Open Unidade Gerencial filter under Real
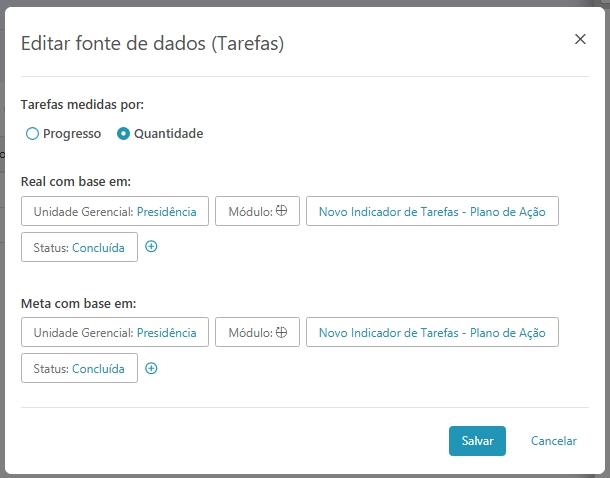Viewport: 610px width, 478px height. pyautogui.click(x=115, y=211)
